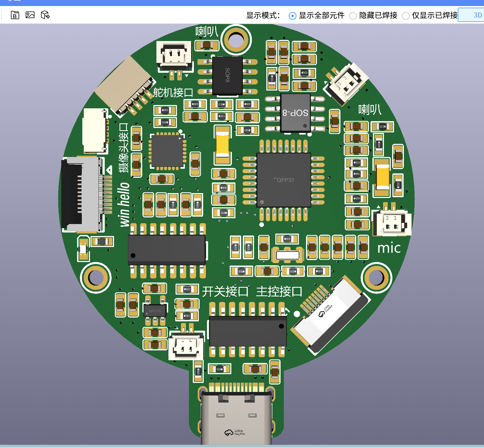Click the 开关接口 silkscreen label

(x=225, y=291)
